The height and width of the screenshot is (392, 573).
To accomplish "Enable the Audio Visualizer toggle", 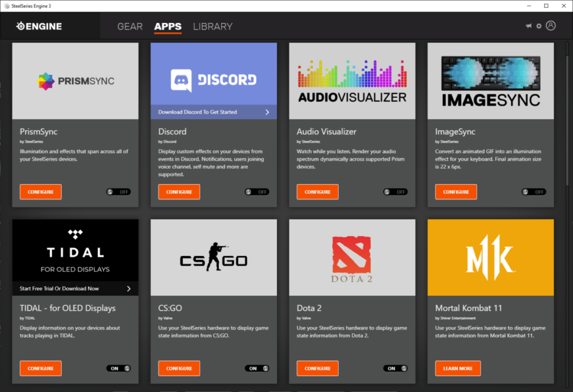I will [396, 192].
